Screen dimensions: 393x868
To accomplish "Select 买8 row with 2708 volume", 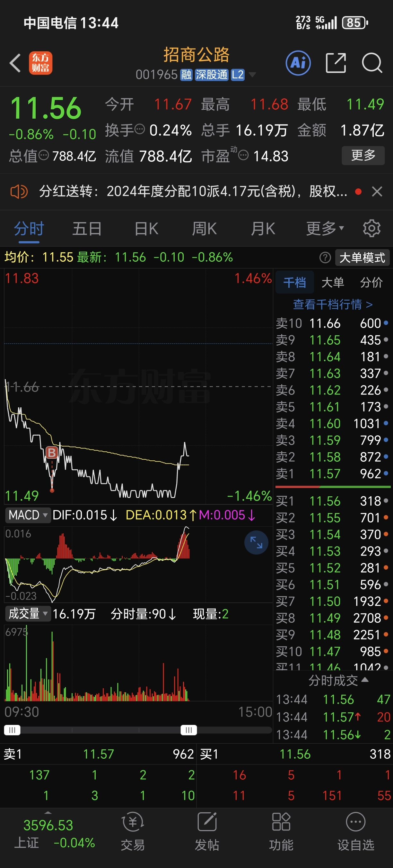I will 332,618.
